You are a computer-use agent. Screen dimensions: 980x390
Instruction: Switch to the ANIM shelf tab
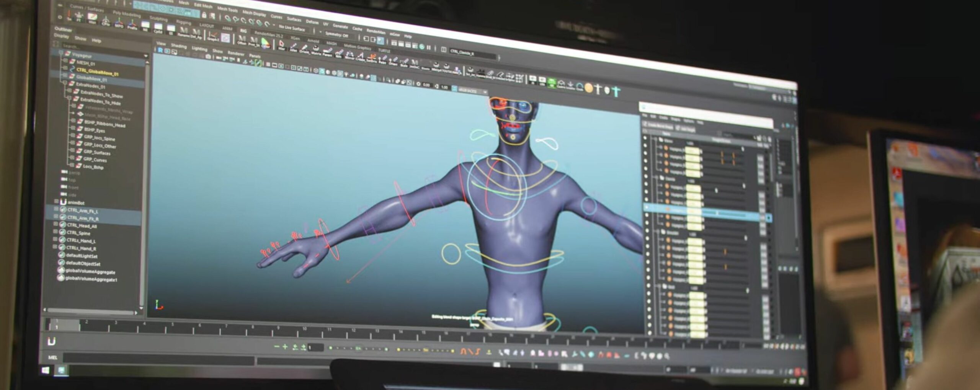(228, 29)
